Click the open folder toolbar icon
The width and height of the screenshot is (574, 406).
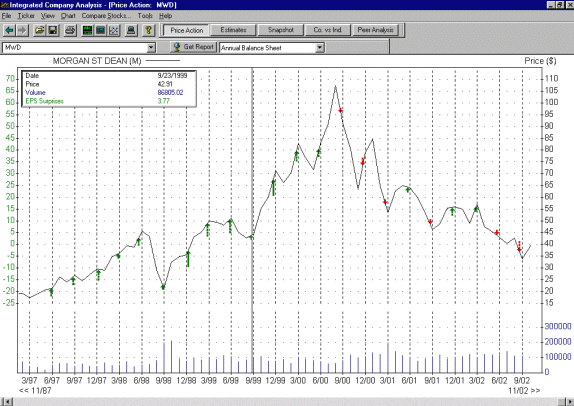[x=39, y=30]
